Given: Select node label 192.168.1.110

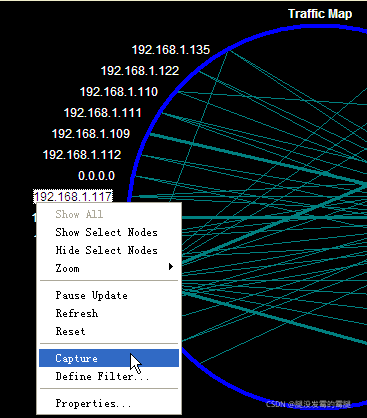Looking at the screenshot, I should coord(119,92).
